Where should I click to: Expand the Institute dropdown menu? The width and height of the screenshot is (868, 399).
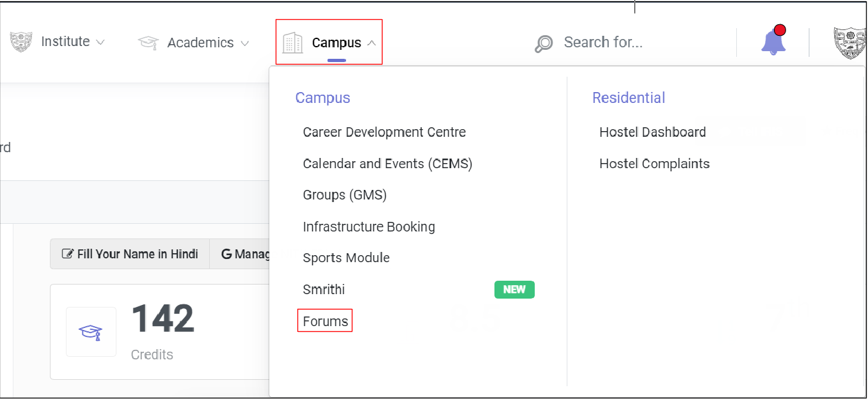(x=72, y=42)
